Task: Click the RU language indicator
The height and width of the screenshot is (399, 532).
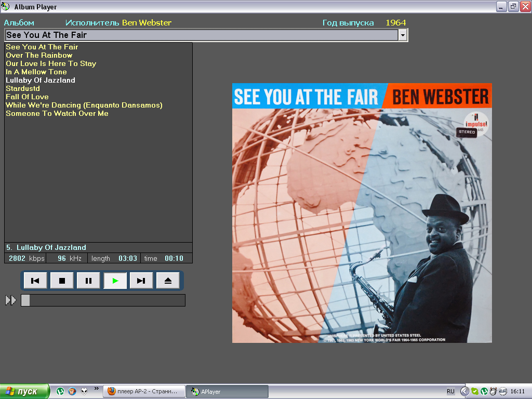Action: pos(450,391)
